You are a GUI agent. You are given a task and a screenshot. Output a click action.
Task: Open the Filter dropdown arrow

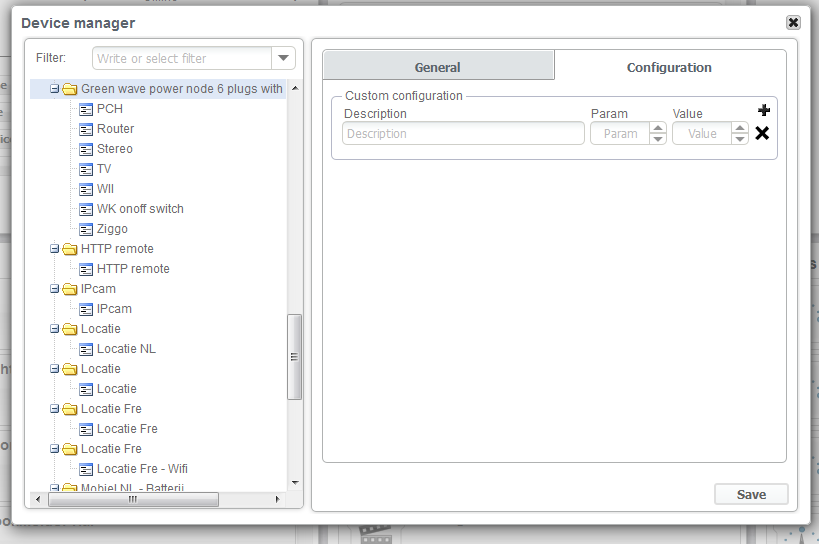[x=284, y=59]
